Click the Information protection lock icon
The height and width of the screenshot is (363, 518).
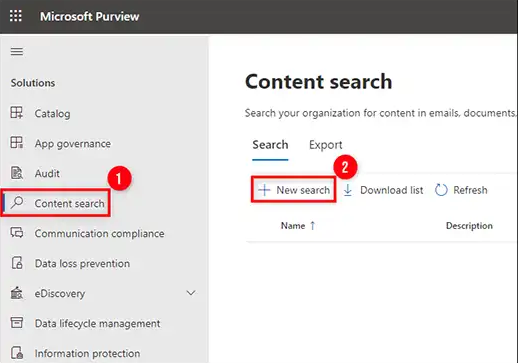[17, 352]
